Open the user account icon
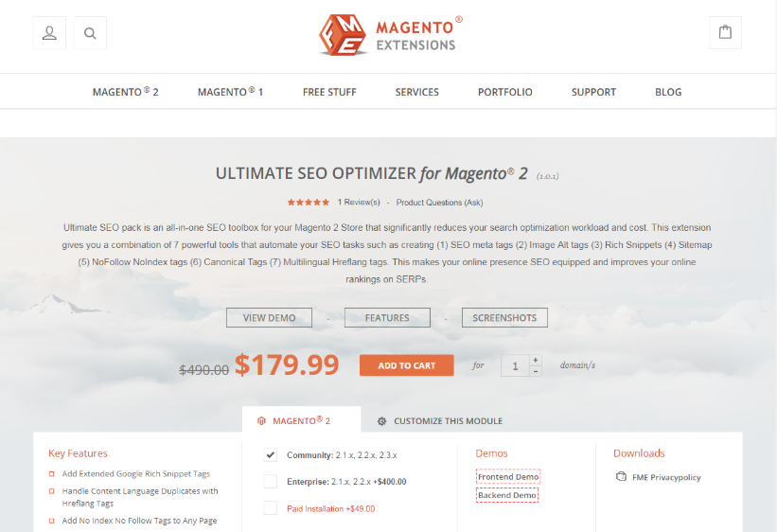Viewport: 777px width, 532px height. coord(49,33)
